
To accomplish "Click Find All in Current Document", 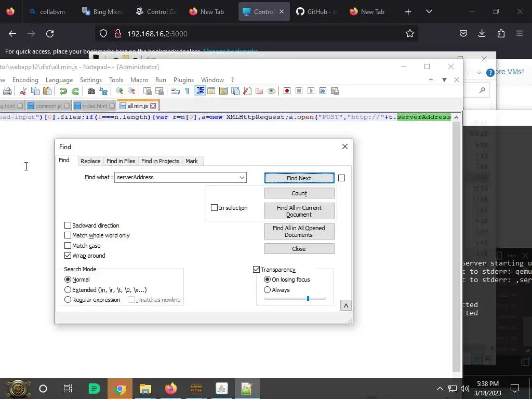I will coord(299,211).
